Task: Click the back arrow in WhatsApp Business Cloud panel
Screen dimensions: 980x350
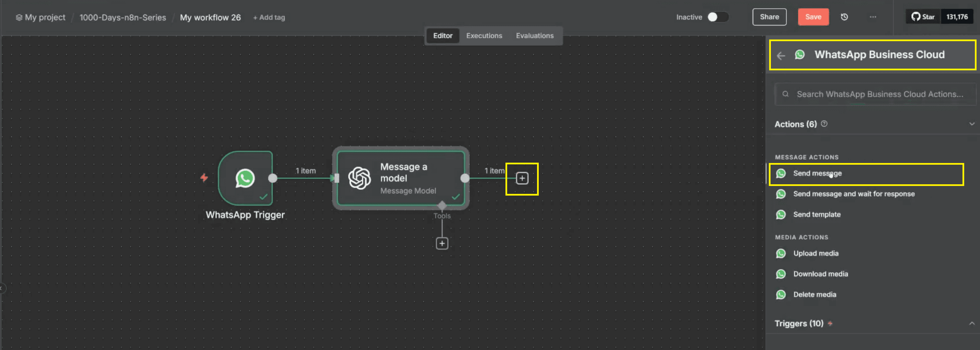Action: (x=781, y=56)
